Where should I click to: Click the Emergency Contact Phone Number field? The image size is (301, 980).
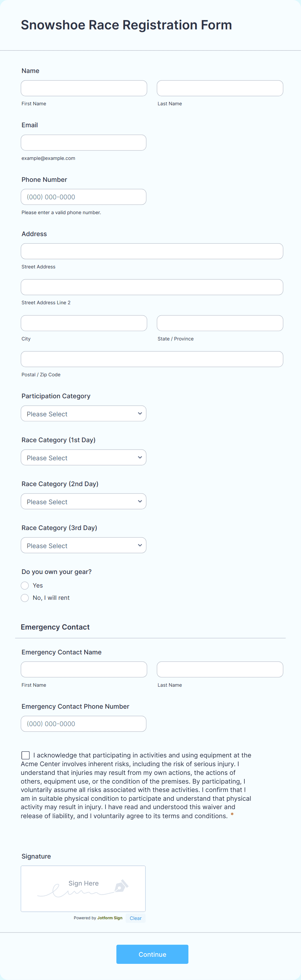tap(84, 724)
